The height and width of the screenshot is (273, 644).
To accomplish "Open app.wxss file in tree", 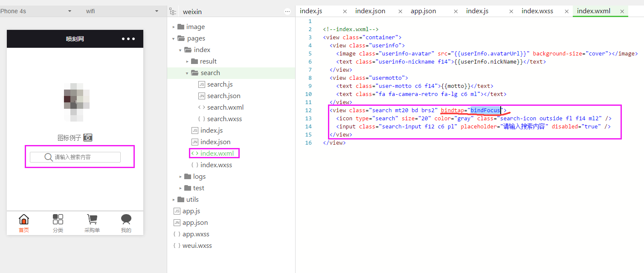I will [x=196, y=234].
